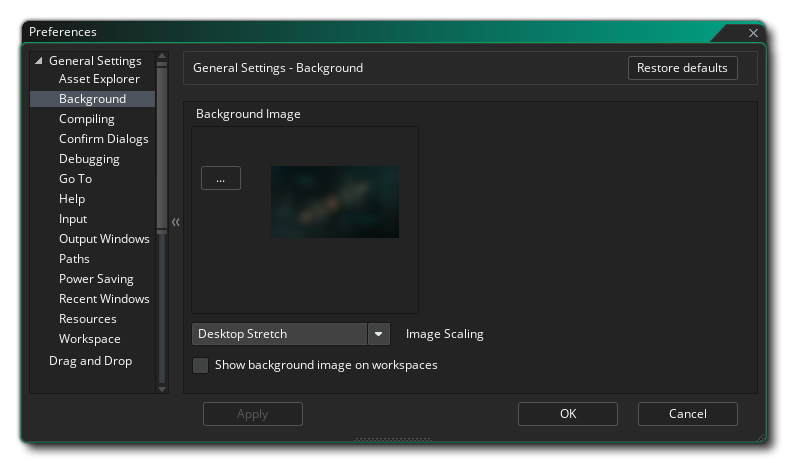Select the Power Saving preferences
787x463 pixels.
[96, 279]
